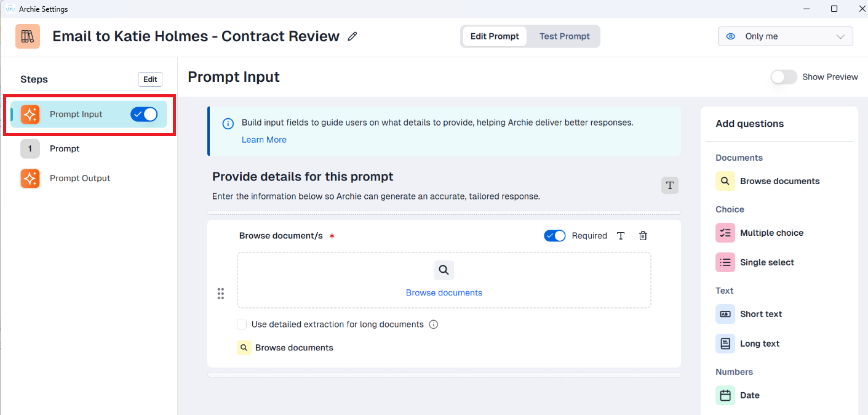Image resolution: width=868 pixels, height=415 pixels.
Task: Add a Long text question
Action: coord(759,344)
